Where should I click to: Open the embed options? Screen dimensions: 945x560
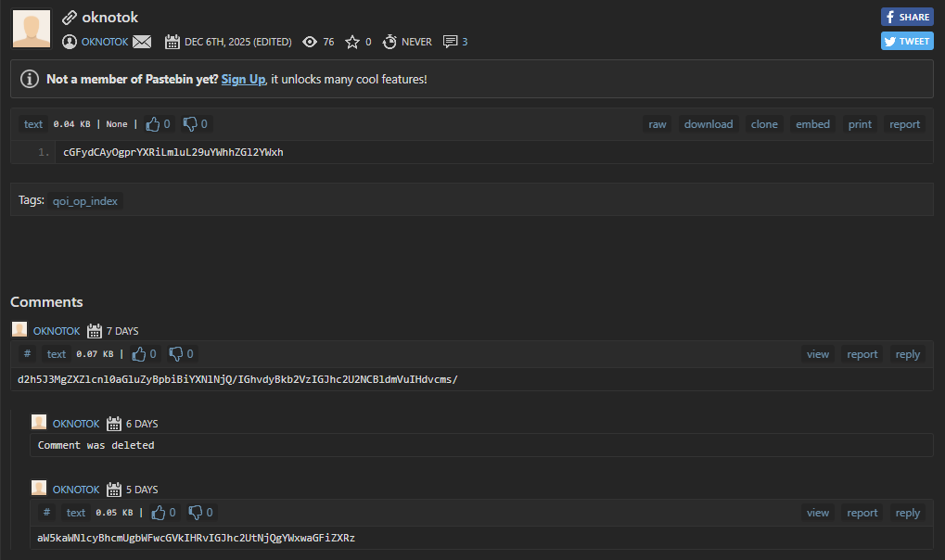point(812,124)
